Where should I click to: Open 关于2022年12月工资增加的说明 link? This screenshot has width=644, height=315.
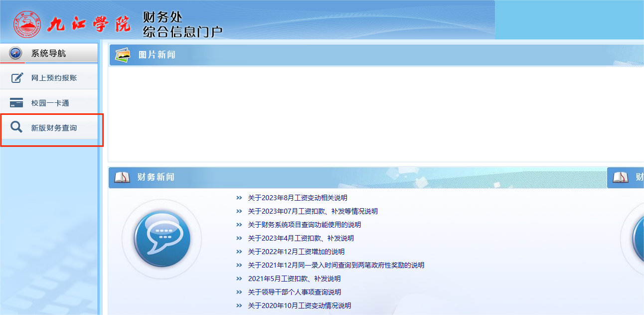pyautogui.click(x=296, y=252)
